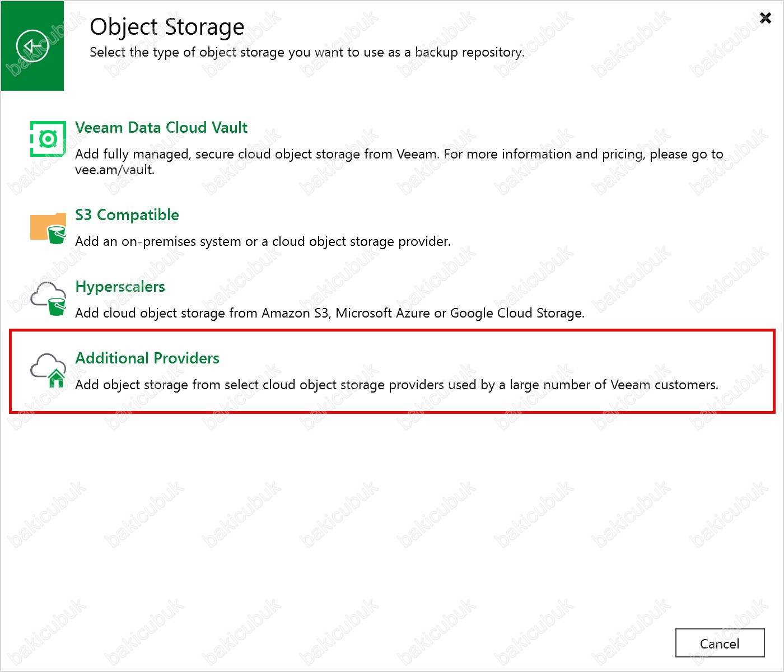Click the Object Storage dialog title
784x672 pixels.
[x=167, y=27]
